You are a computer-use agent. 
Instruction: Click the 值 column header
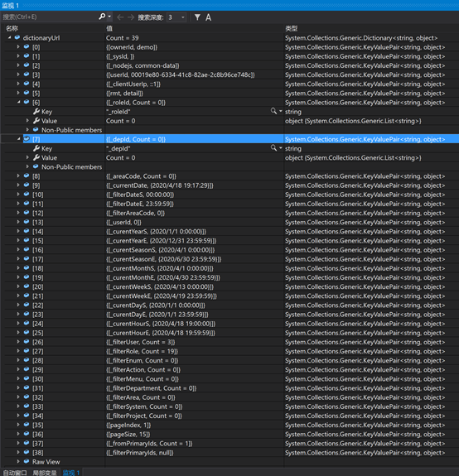109,28
